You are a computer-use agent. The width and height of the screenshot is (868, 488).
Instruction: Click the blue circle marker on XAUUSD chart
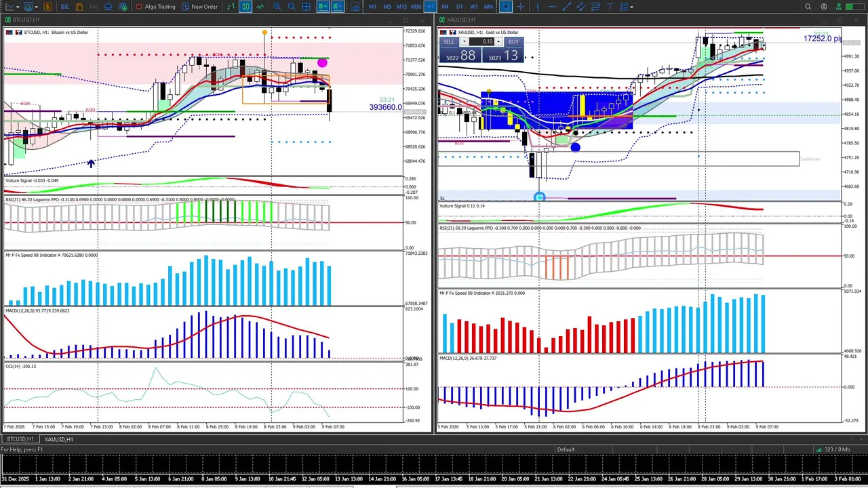tap(575, 147)
